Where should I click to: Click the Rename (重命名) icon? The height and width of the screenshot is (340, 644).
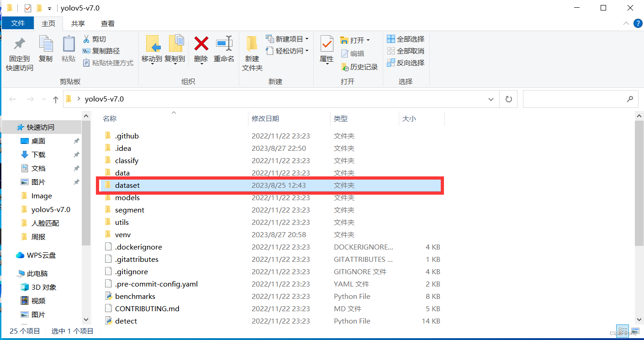(x=224, y=43)
